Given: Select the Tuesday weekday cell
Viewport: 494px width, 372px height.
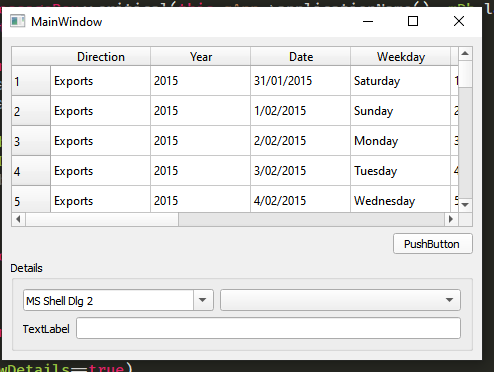Looking at the screenshot, I should [x=400, y=171].
